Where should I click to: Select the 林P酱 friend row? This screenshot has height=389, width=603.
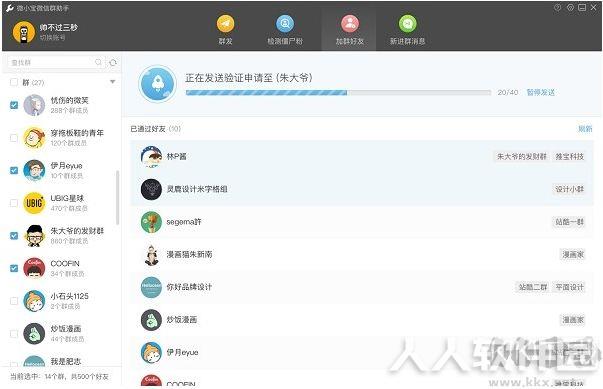coord(362,156)
